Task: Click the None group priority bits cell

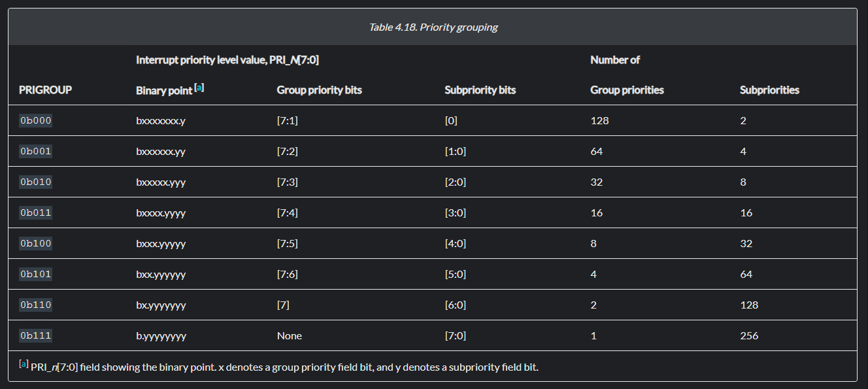Action: tap(289, 335)
